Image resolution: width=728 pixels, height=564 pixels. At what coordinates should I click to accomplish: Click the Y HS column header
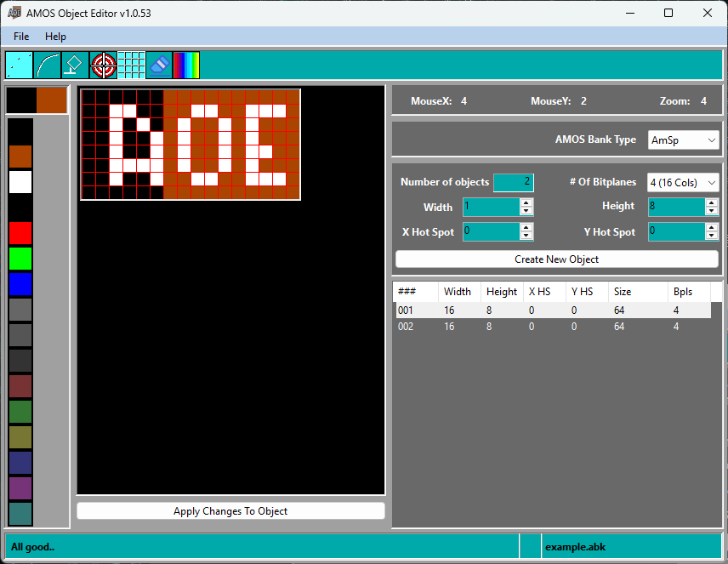[587, 292]
